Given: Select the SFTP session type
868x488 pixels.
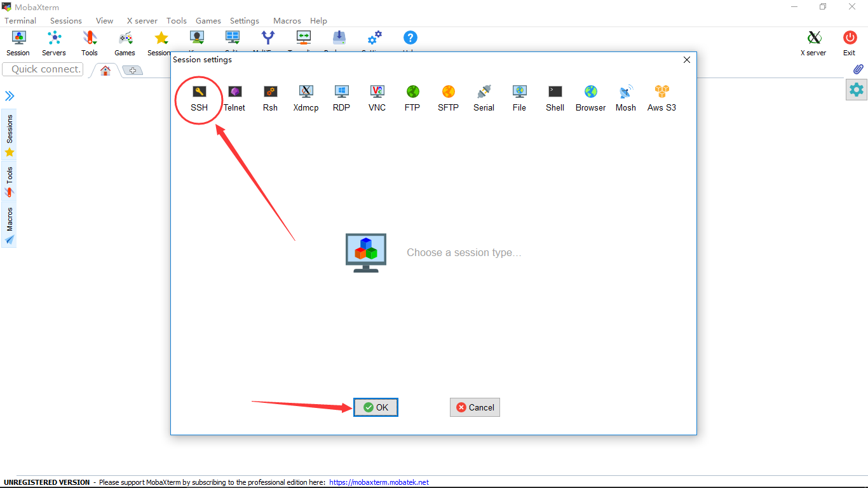Looking at the screenshot, I should [448, 98].
